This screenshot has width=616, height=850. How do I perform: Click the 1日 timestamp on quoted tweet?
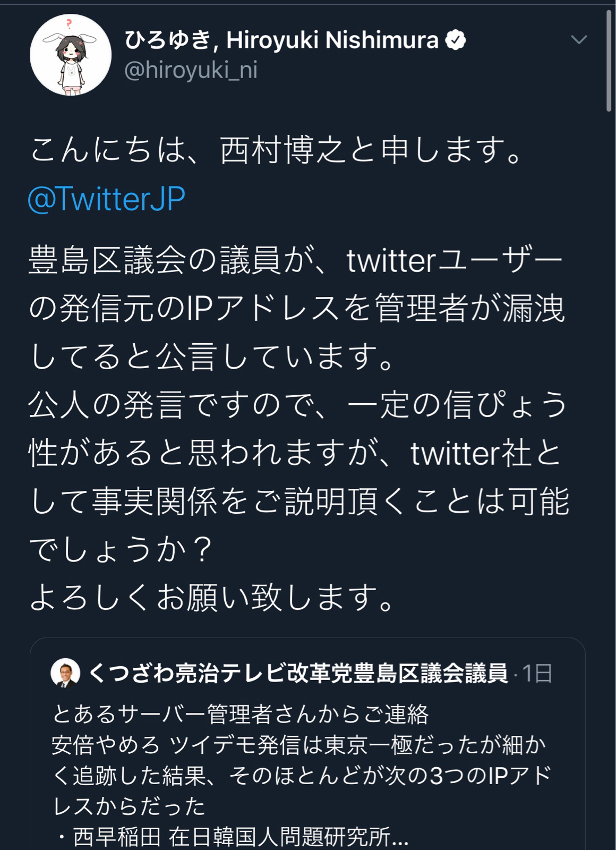[x=537, y=673]
